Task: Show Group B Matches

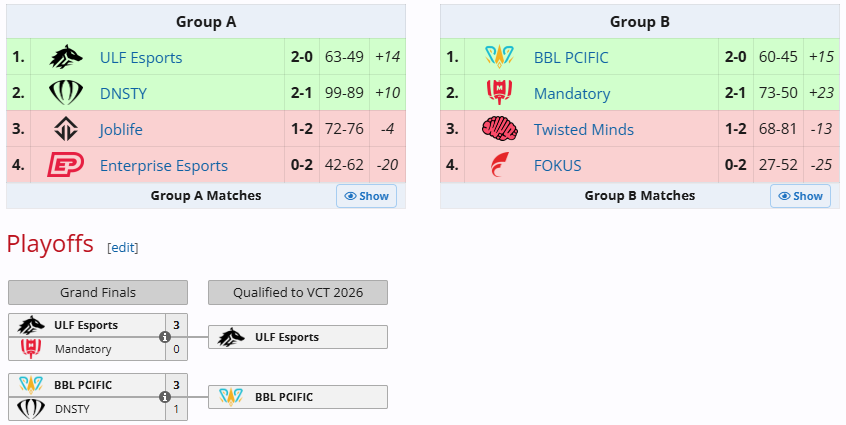Action: tap(800, 196)
